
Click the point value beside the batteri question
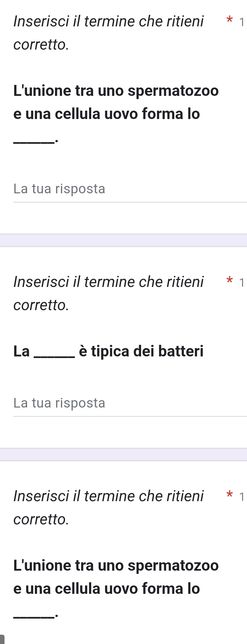tap(242, 282)
